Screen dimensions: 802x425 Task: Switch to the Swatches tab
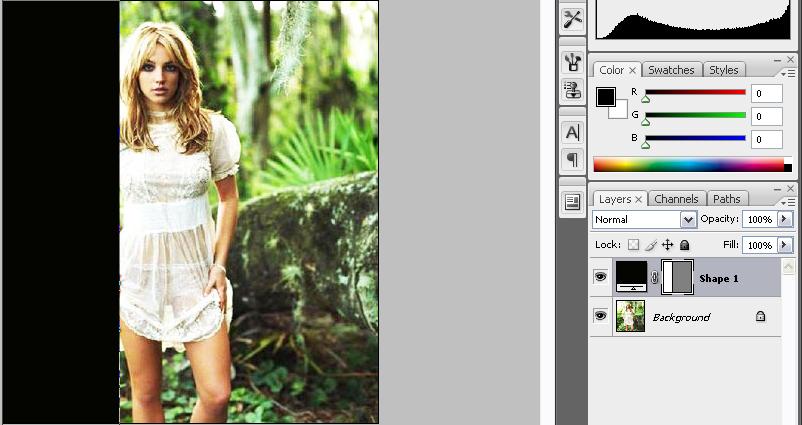pyautogui.click(x=671, y=70)
